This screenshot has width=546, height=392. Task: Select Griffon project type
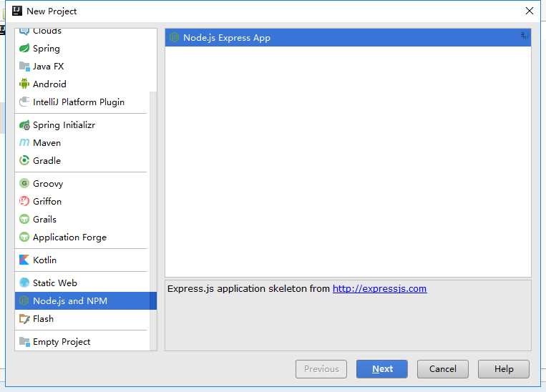click(82, 201)
